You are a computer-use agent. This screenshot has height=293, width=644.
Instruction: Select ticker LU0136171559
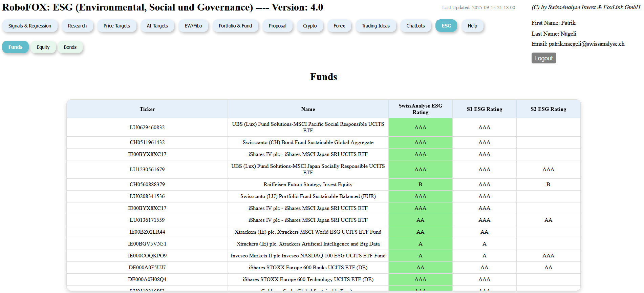[x=147, y=220]
